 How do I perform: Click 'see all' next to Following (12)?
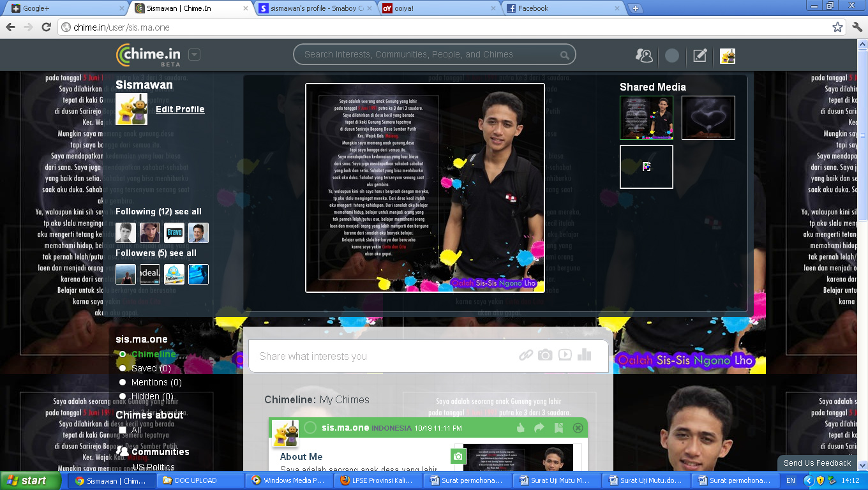point(188,211)
